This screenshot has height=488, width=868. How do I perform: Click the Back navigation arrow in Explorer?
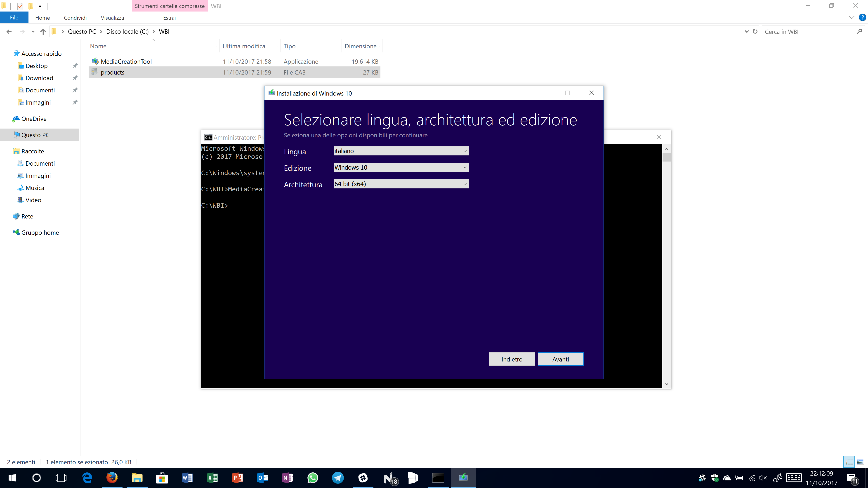(9, 31)
